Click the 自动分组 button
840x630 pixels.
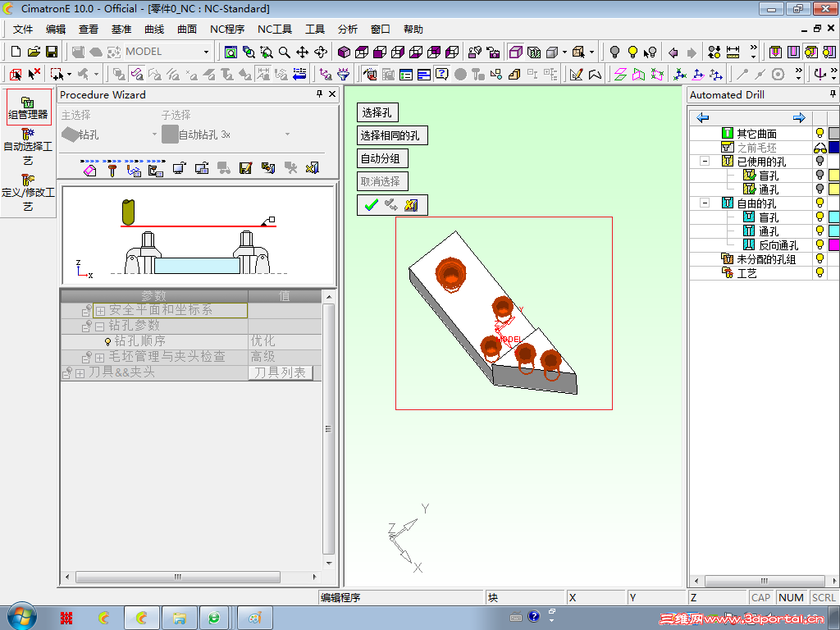382,158
